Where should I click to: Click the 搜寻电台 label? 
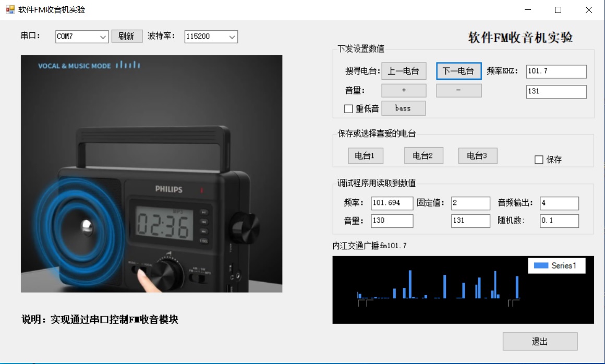(362, 71)
